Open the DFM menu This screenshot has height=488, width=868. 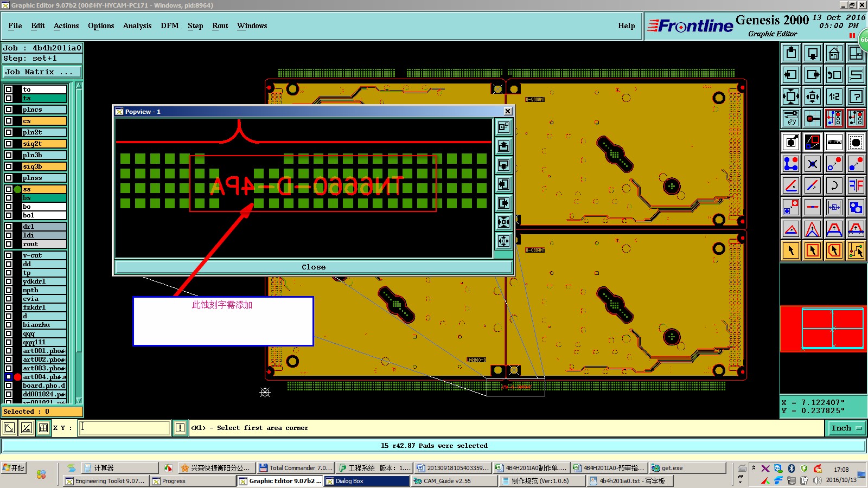click(x=170, y=25)
